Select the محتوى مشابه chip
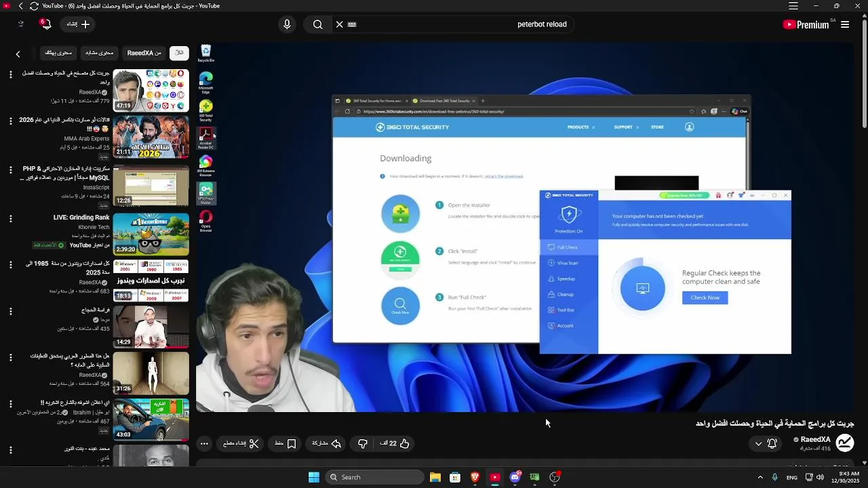The width and height of the screenshot is (868, 488). coord(100,53)
